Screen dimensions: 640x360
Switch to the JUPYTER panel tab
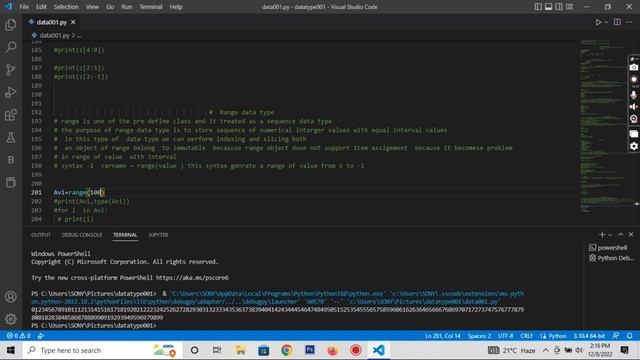coord(158,235)
